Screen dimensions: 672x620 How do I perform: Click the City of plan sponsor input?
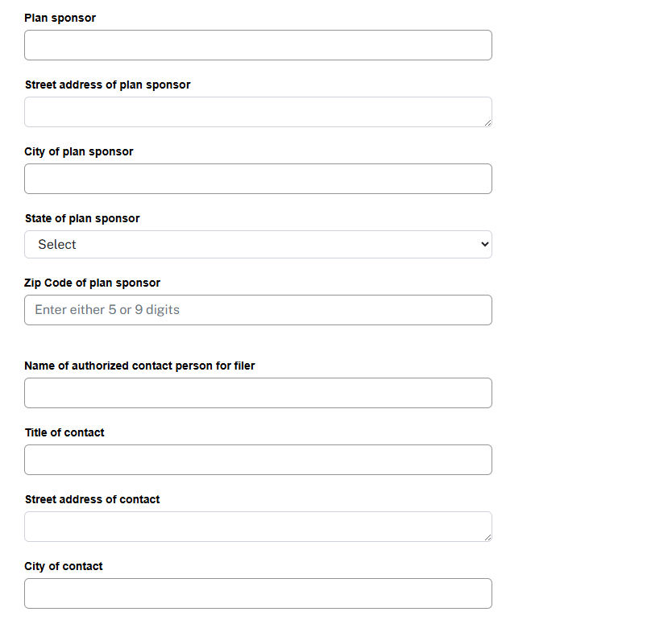coord(258,179)
